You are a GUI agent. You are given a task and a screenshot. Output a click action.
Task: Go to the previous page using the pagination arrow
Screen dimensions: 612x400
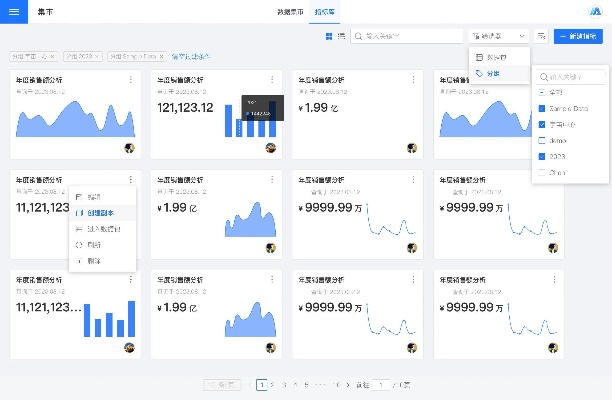click(x=249, y=384)
